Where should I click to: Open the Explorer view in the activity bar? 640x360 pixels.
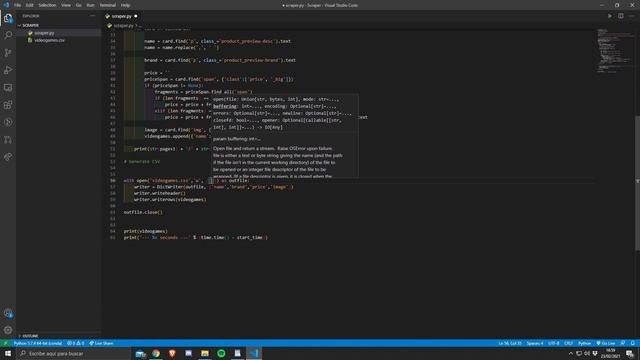click(8, 18)
